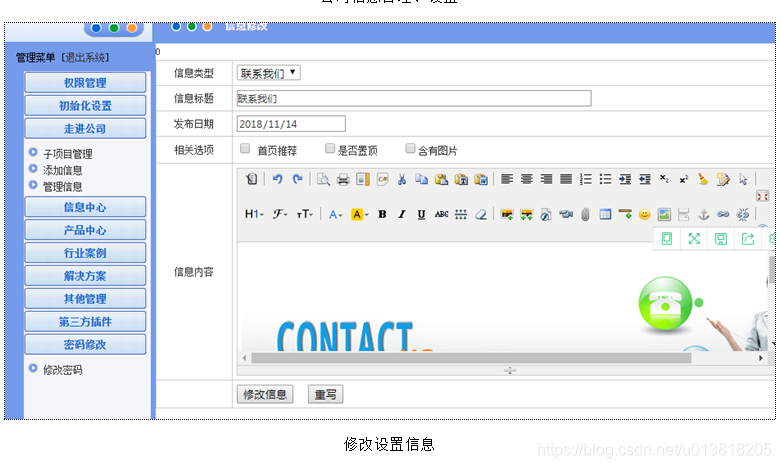Cut the selected text
The height and width of the screenshot is (468, 781).
(x=402, y=179)
